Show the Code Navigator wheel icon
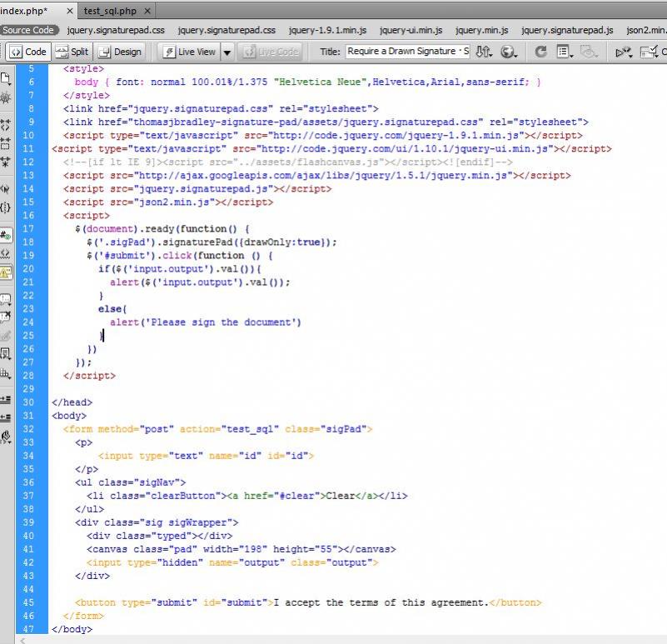667x644 pixels. pos(6,98)
